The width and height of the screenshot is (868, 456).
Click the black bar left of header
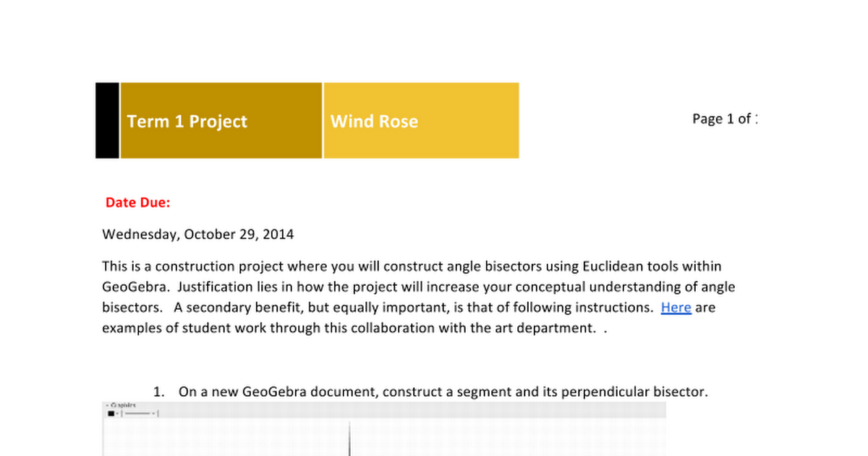(107, 121)
